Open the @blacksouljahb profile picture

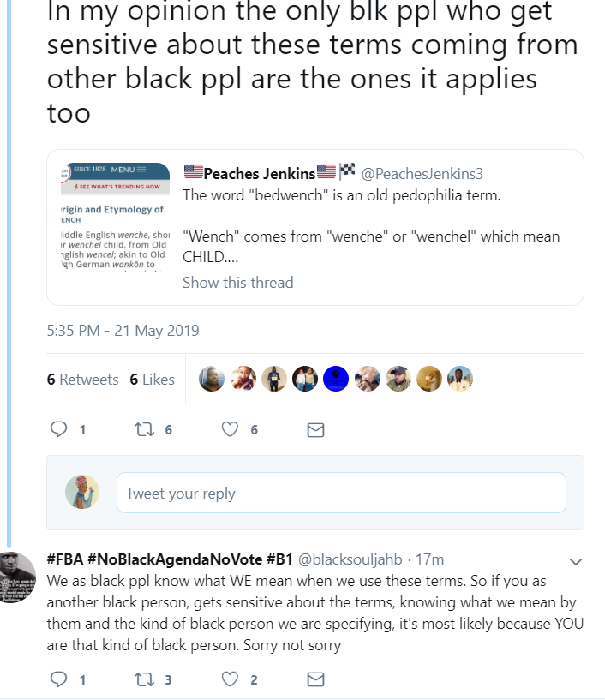click(x=16, y=577)
